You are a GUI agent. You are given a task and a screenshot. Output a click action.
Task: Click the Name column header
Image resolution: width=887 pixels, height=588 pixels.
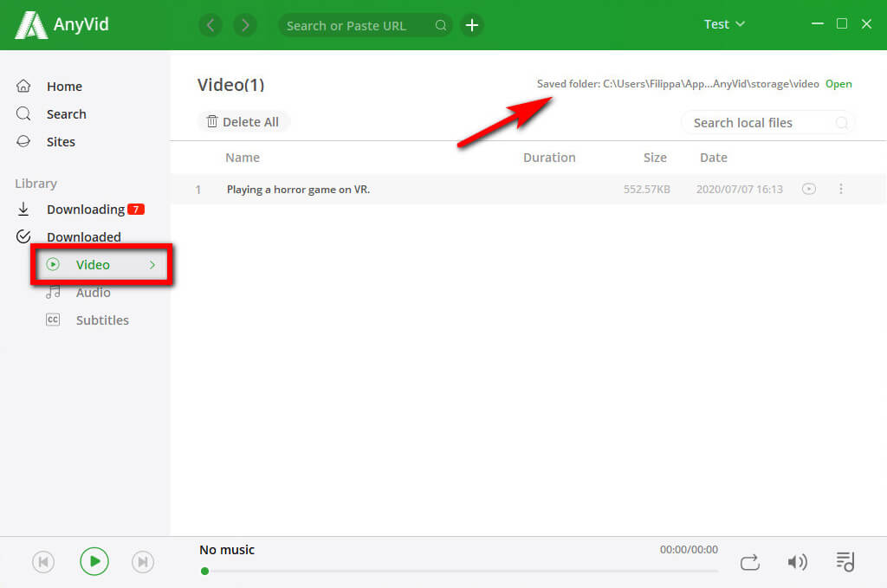pos(243,158)
